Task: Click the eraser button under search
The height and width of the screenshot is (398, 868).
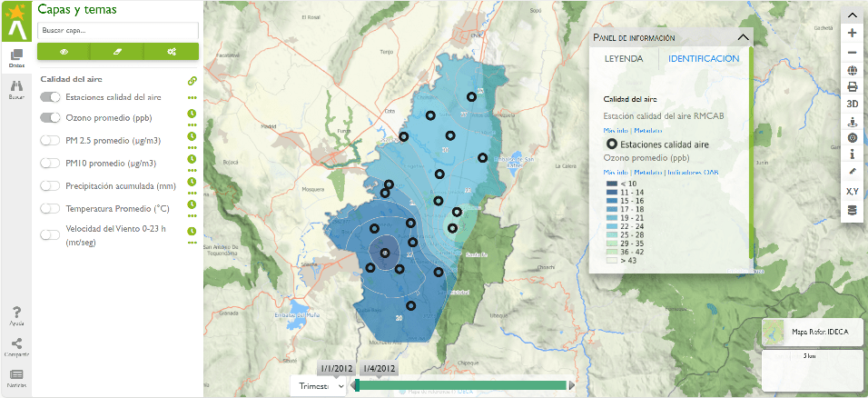Action: (117, 51)
